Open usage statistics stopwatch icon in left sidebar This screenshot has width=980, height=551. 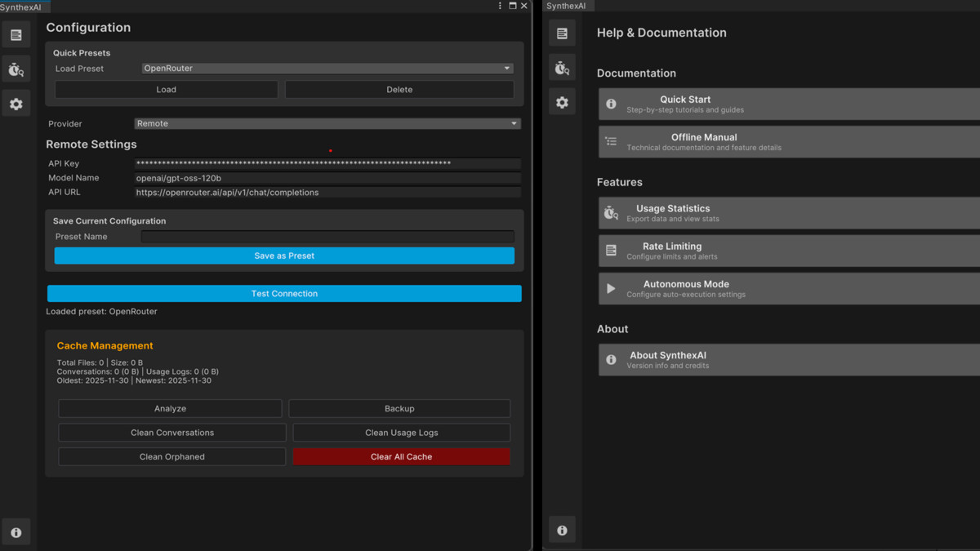click(x=16, y=69)
